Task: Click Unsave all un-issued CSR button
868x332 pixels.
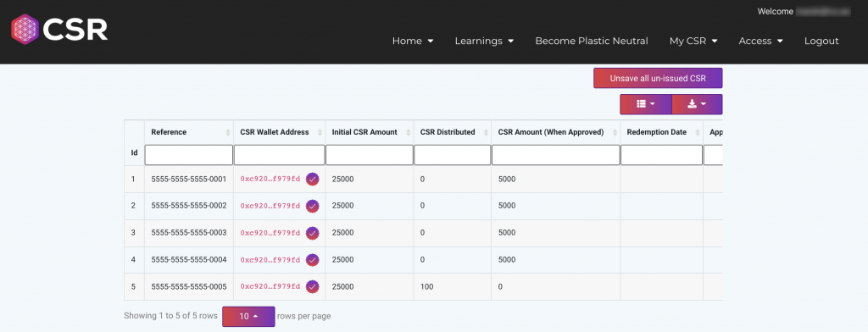Action: click(658, 79)
